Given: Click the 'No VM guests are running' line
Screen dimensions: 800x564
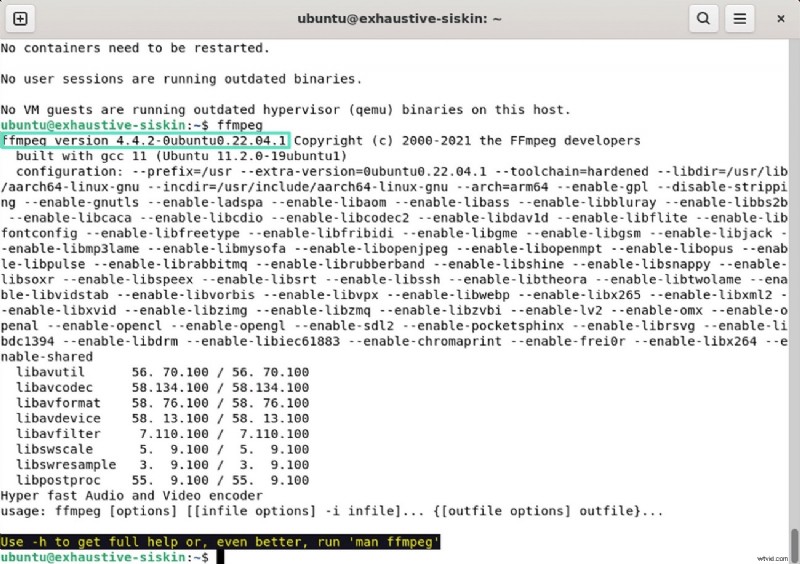Looking at the screenshot, I should tap(285, 110).
